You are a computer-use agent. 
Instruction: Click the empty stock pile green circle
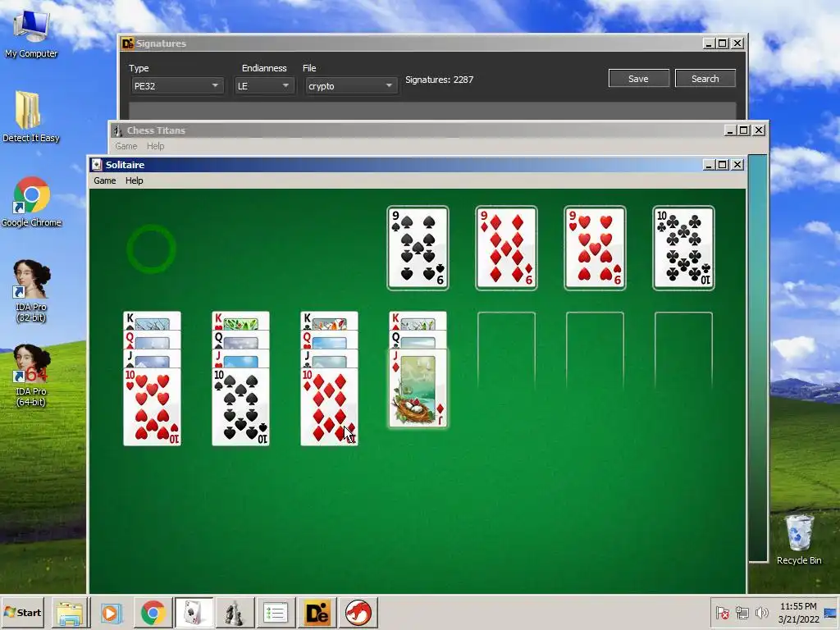(151, 249)
